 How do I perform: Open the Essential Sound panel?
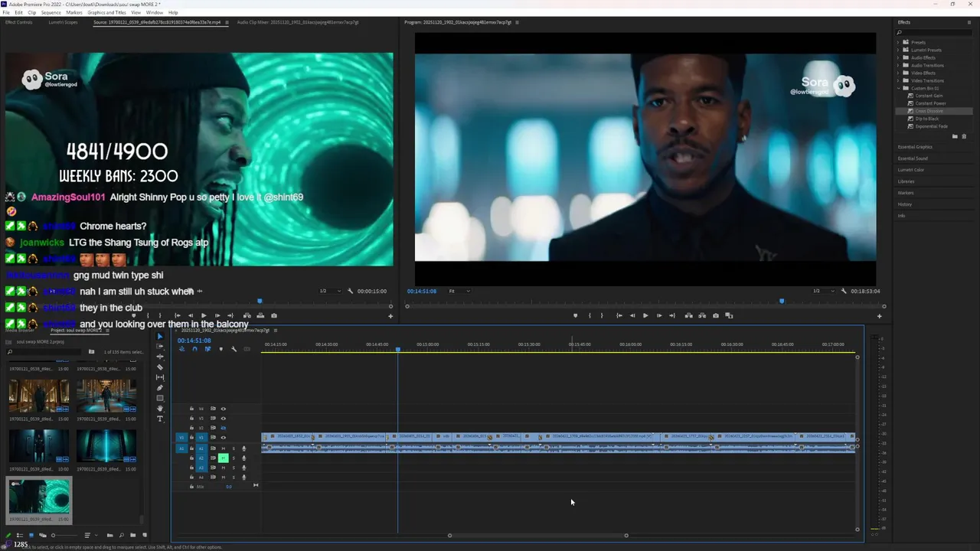913,158
